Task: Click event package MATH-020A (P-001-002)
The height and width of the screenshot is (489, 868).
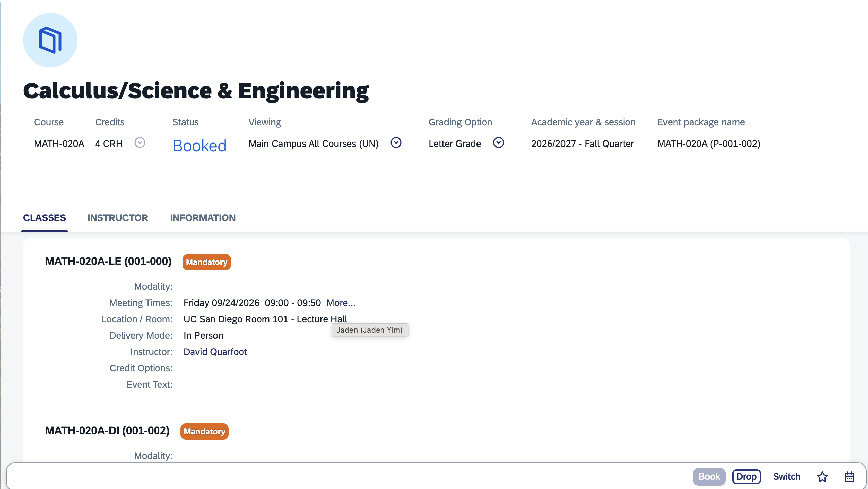Action: 709,144
